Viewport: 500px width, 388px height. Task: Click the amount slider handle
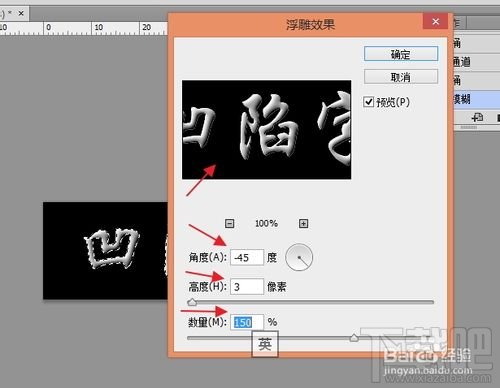(x=354, y=338)
